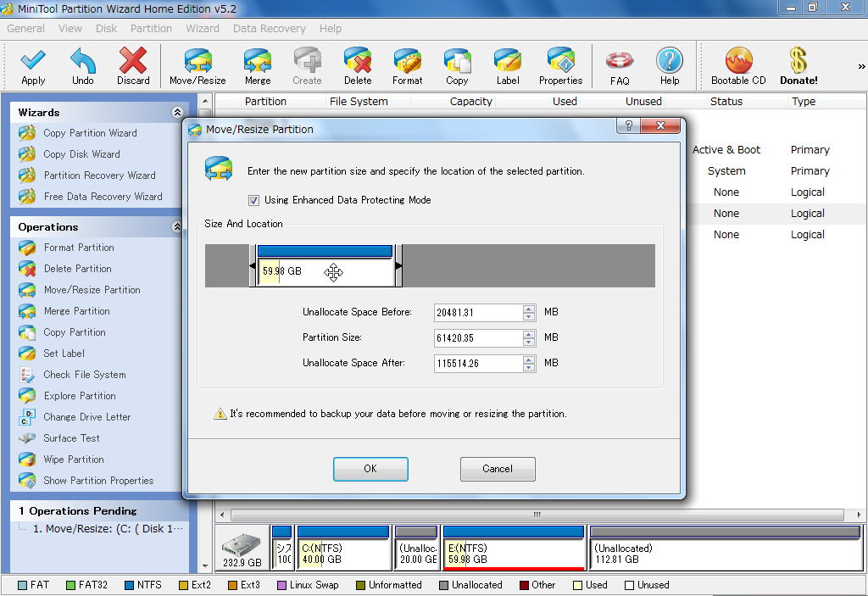Collapse the Wizards panel section

tap(177, 113)
